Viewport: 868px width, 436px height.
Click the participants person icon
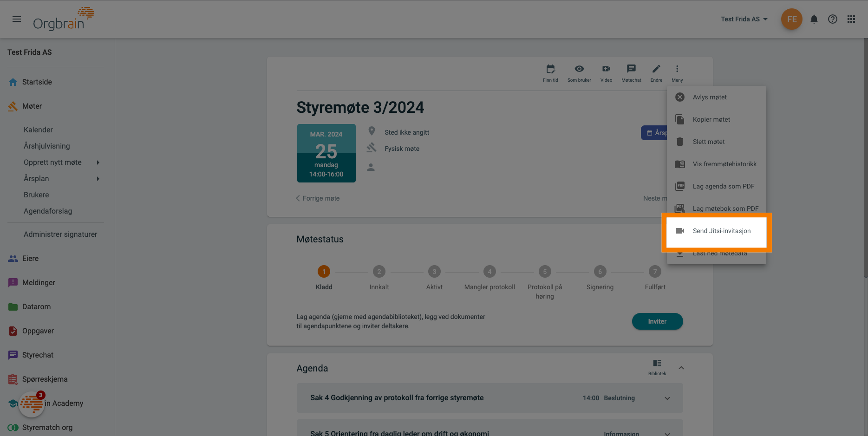coord(371,167)
